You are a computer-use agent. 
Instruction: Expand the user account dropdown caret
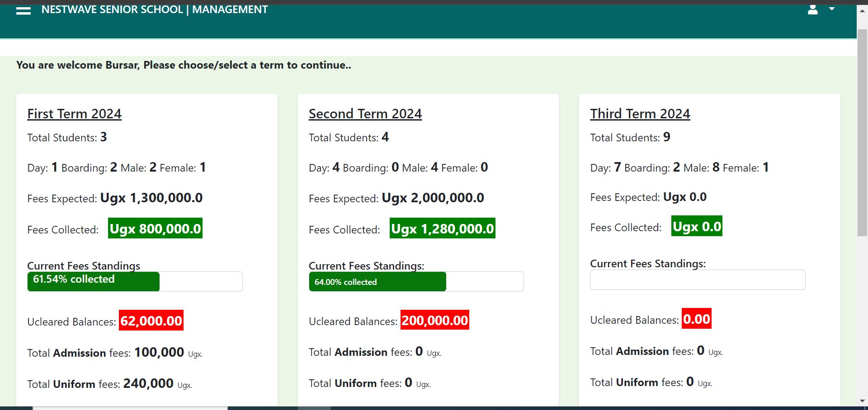coord(831,9)
